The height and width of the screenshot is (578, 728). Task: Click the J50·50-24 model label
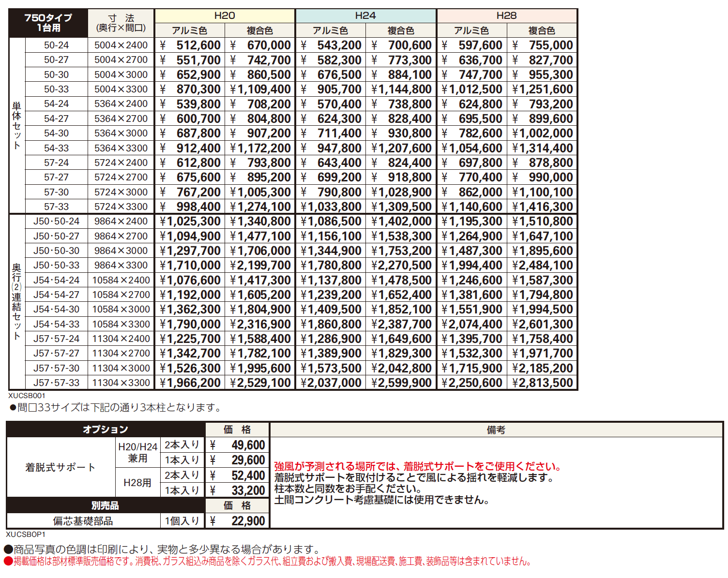[x=56, y=221]
